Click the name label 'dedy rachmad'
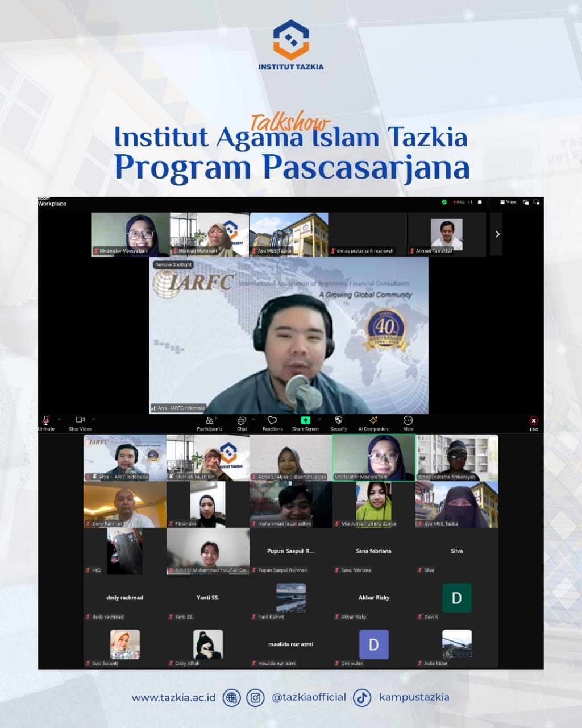The width and height of the screenshot is (582, 728). 108,617
